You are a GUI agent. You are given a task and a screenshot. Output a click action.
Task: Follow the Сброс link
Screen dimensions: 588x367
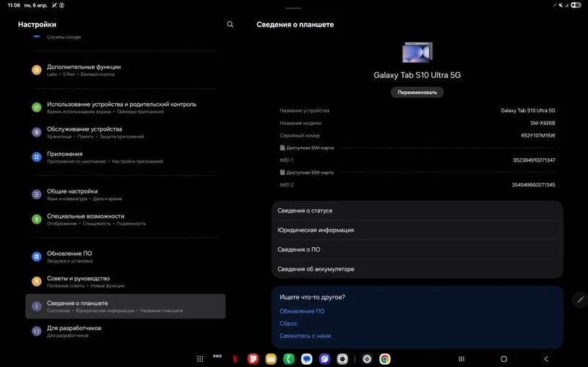point(288,324)
